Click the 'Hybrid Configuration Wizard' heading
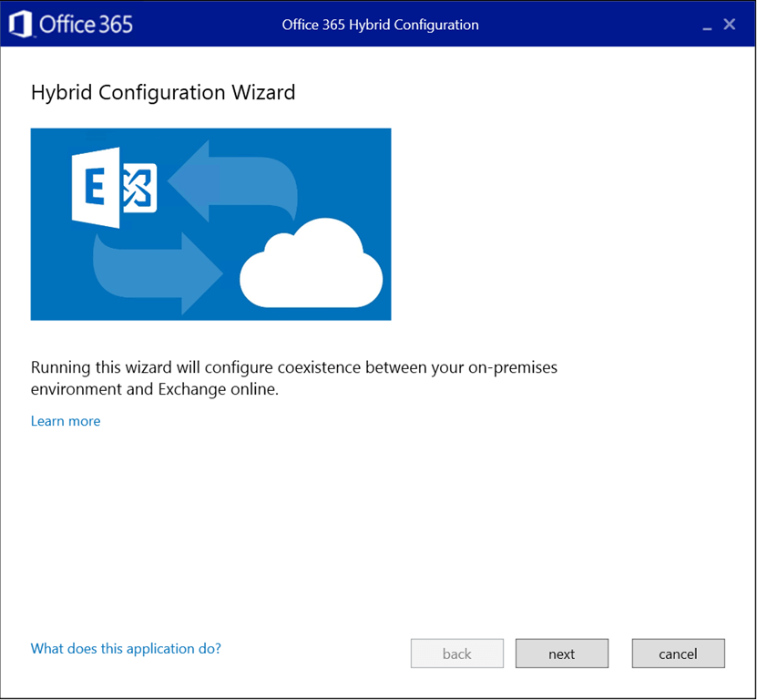 pos(163,92)
